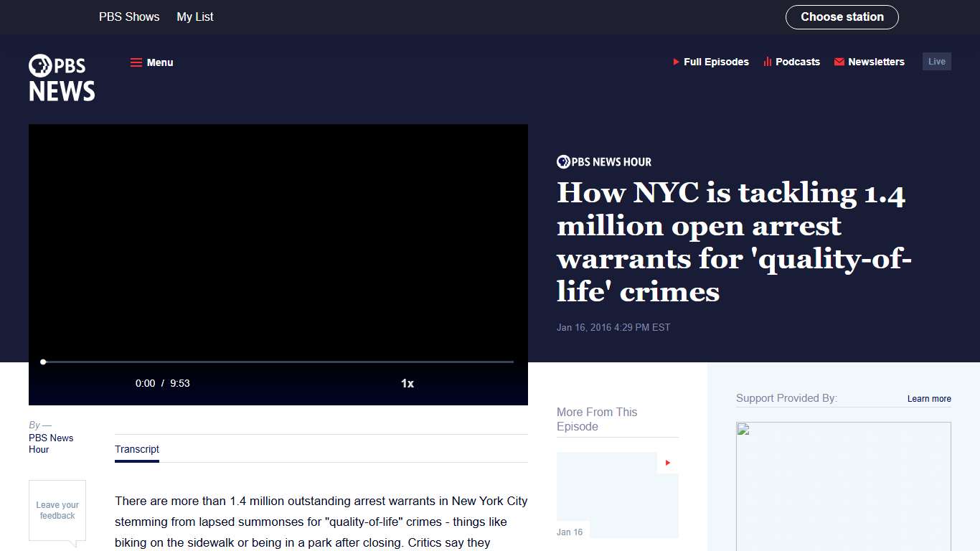
Task: Switch to the Transcript tab
Action: tap(136, 449)
